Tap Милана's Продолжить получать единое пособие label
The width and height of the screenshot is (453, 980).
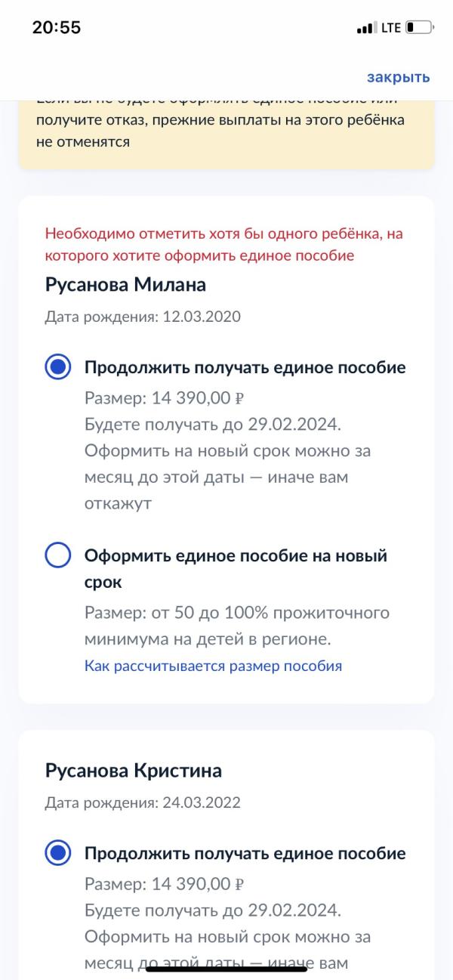pyautogui.click(x=245, y=368)
